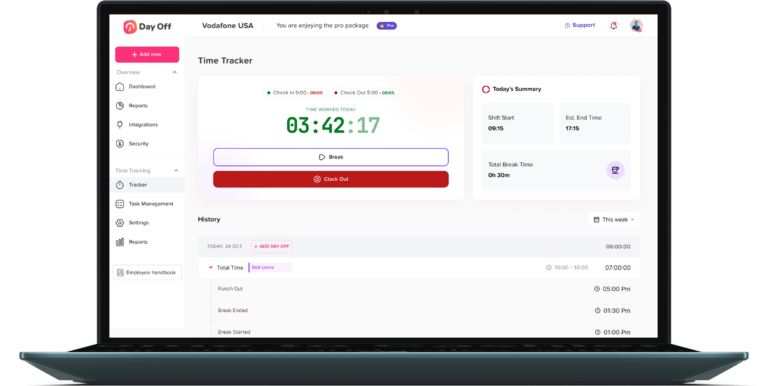The width and height of the screenshot is (768, 386).
Task: Collapse the Time Tracking section chevron
Action: click(x=176, y=170)
